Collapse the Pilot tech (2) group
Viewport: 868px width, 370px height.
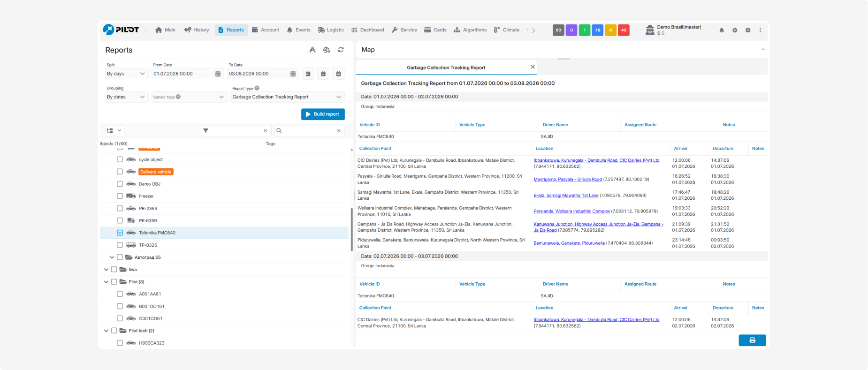(106, 331)
